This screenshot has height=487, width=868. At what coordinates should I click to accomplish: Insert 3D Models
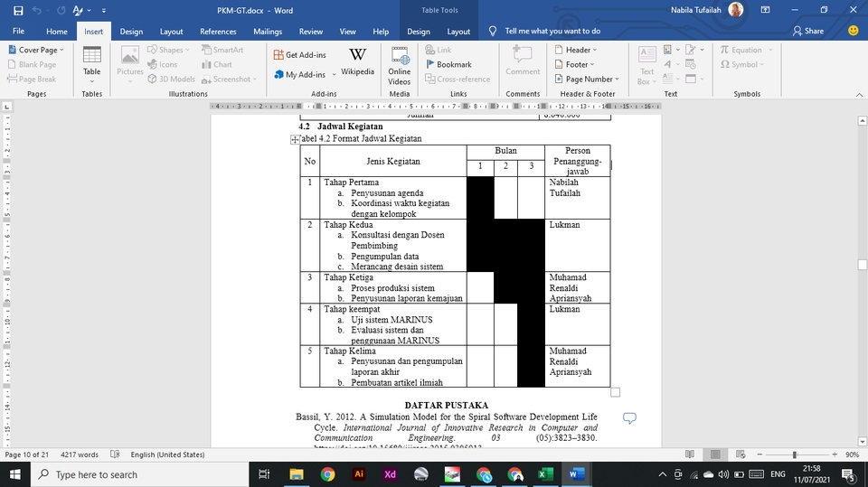[x=172, y=80]
